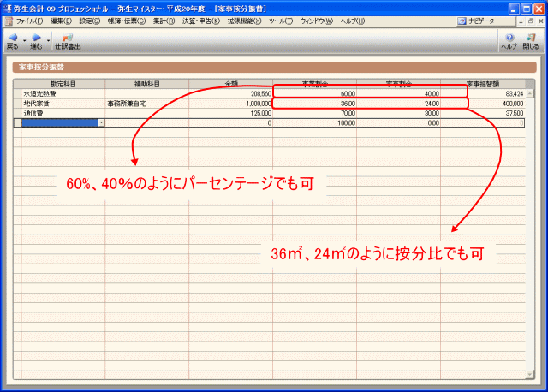548x392 pixels.
Task: Click the ナビゲータ button
Action: pyautogui.click(x=476, y=20)
